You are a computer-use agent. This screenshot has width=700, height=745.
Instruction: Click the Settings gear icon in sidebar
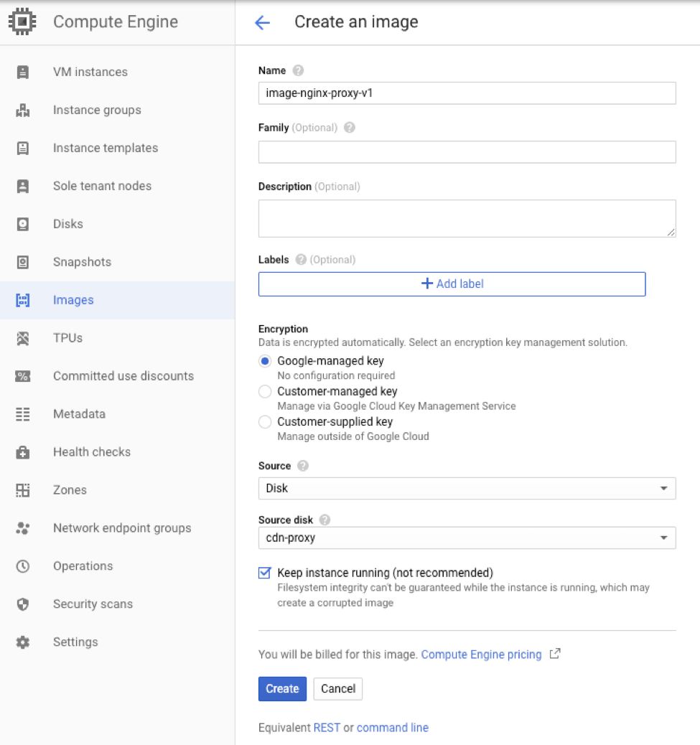point(23,642)
